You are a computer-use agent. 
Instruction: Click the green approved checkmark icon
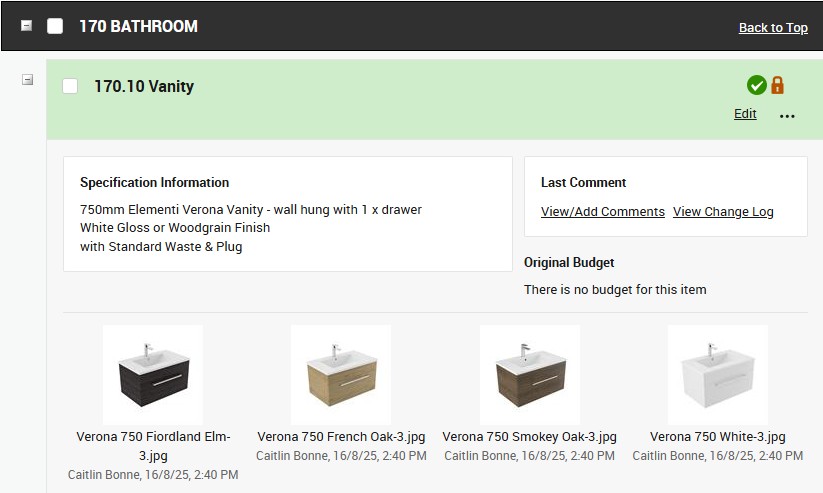coord(756,86)
